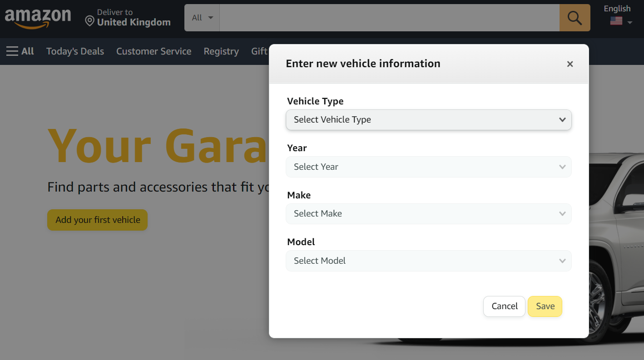The image size is (644, 360).
Task: Cancel the new vehicle dialog
Action: 504,306
